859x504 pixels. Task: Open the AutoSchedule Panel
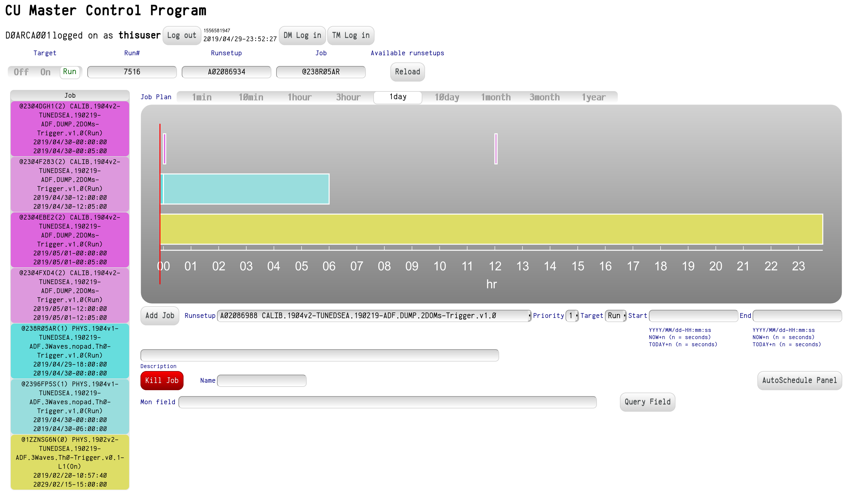coord(799,380)
